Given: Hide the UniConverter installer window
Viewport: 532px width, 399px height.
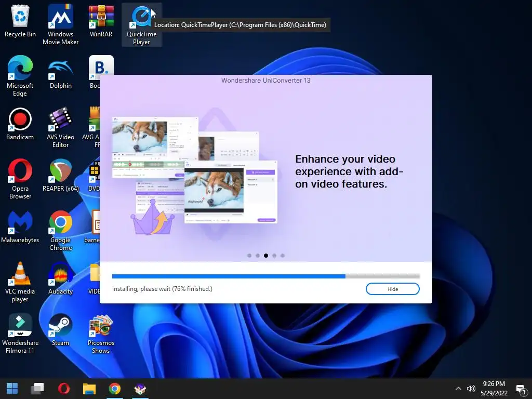Looking at the screenshot, I should [393, 289].
